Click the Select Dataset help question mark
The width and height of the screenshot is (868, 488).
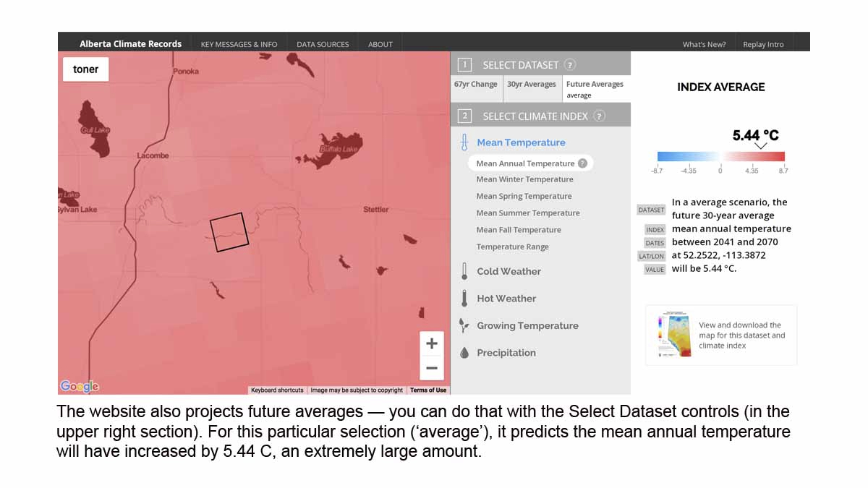click(570, 65)
